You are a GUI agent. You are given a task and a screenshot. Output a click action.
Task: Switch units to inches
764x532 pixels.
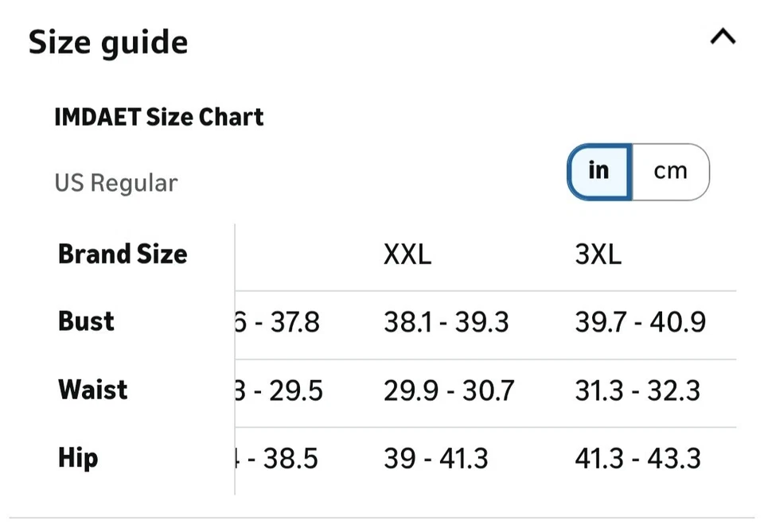(x=599, y=171)
